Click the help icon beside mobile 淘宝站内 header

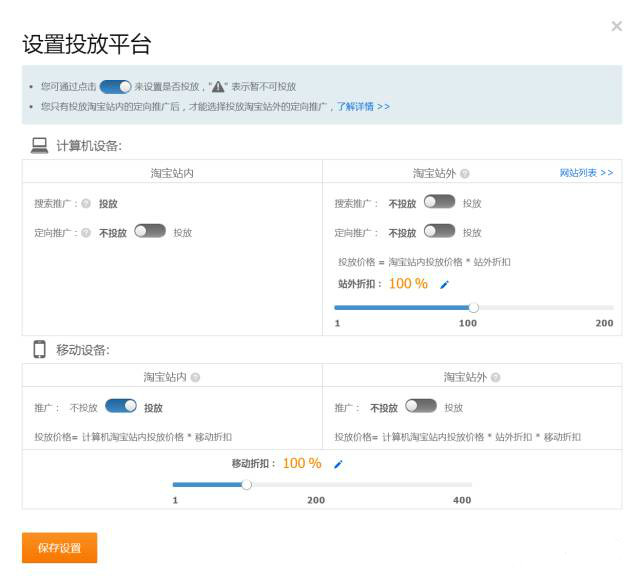click(196, 377)
